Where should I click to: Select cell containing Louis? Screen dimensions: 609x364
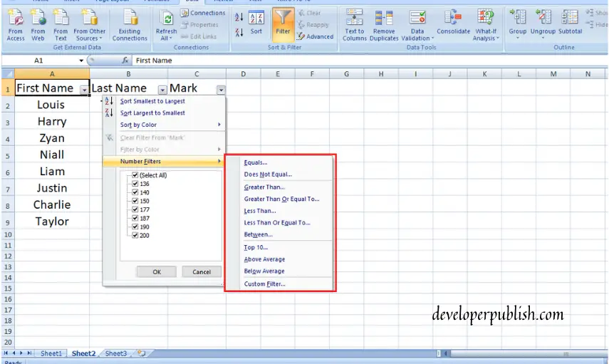52,105
